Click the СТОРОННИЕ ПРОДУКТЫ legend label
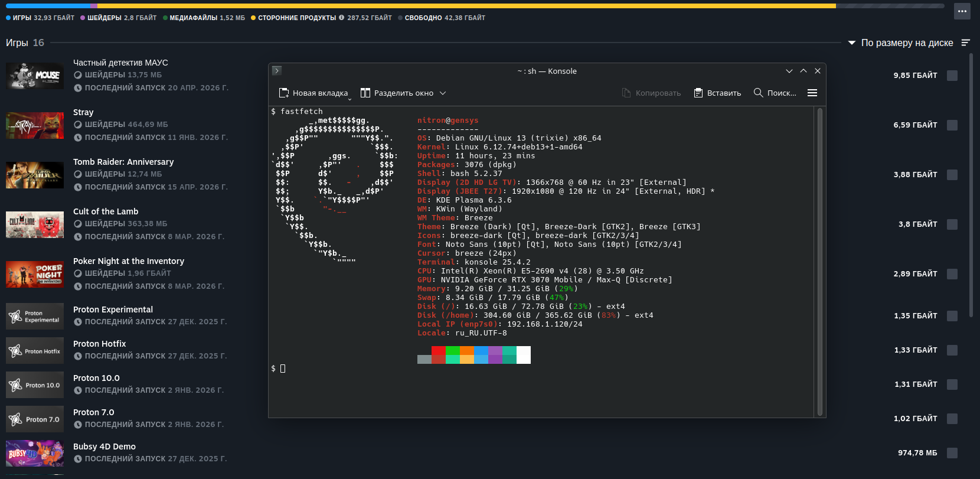Image resolution: width=980 pixels, height=479 pixels. (x=297, y=18)
